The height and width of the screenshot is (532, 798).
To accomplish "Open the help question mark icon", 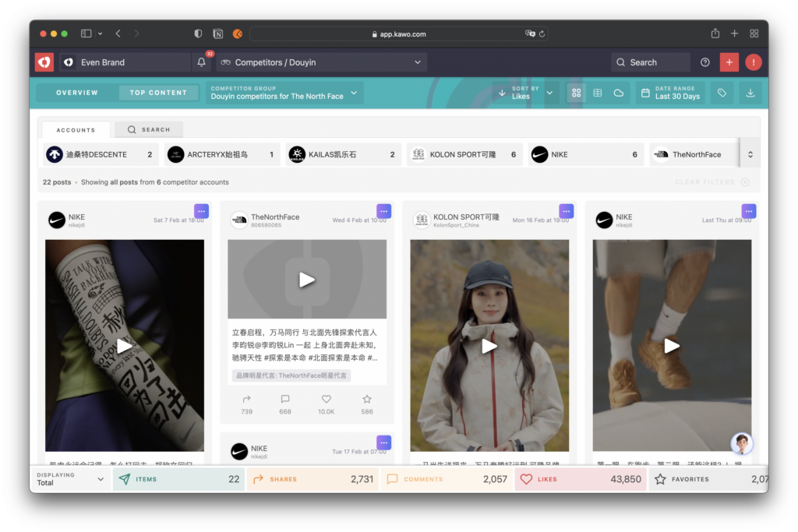I will coord(705,62).
